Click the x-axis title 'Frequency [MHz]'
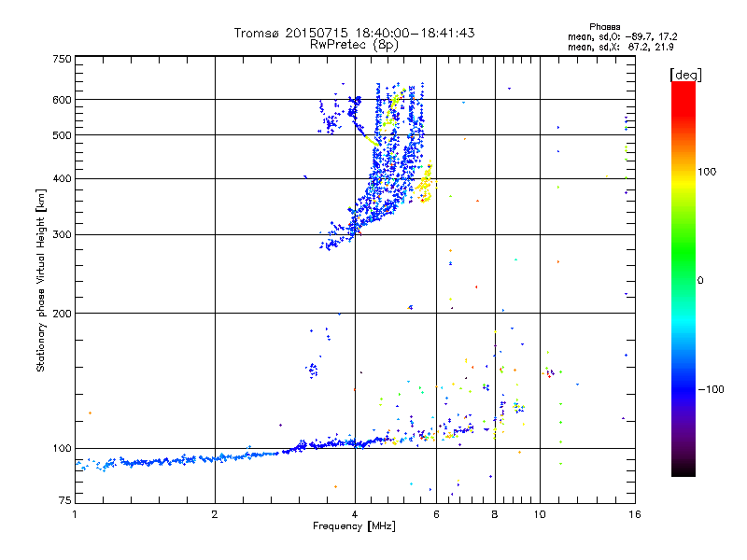This screenshot has height=560, width=747. coord(354,526)
